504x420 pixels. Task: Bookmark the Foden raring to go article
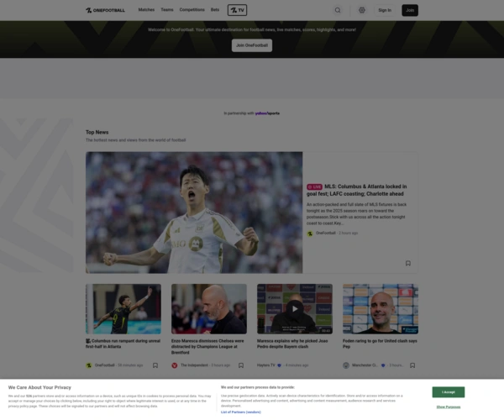pyautogui.click(x=412, y=365)
